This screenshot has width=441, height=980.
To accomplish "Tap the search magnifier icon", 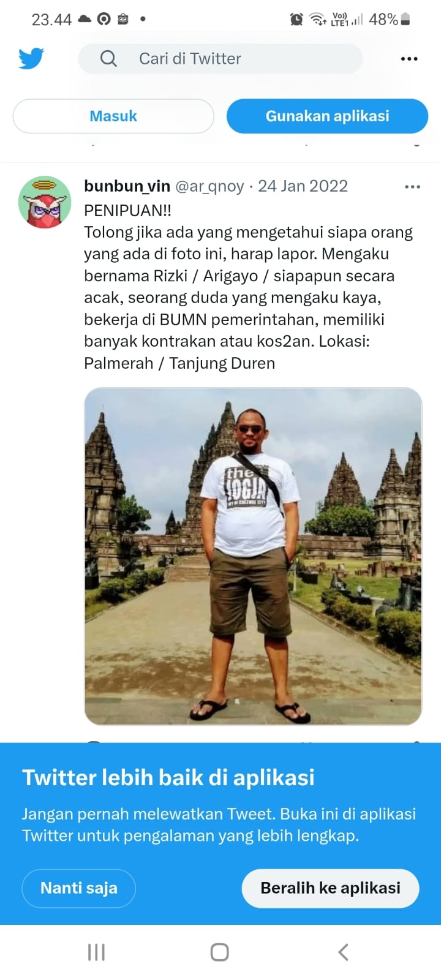I will tap(108, 59).
